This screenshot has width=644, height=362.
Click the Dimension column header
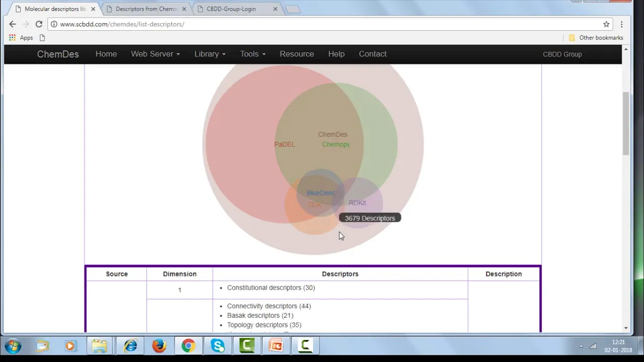coord(180,274)
